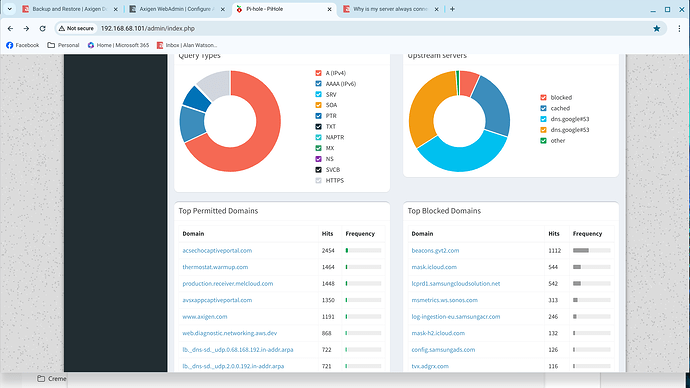Open the www.axigen.com permitted domain link
The width and height of the screenshot is (690, 388).
pyautogui.click(x=205, y=316)
